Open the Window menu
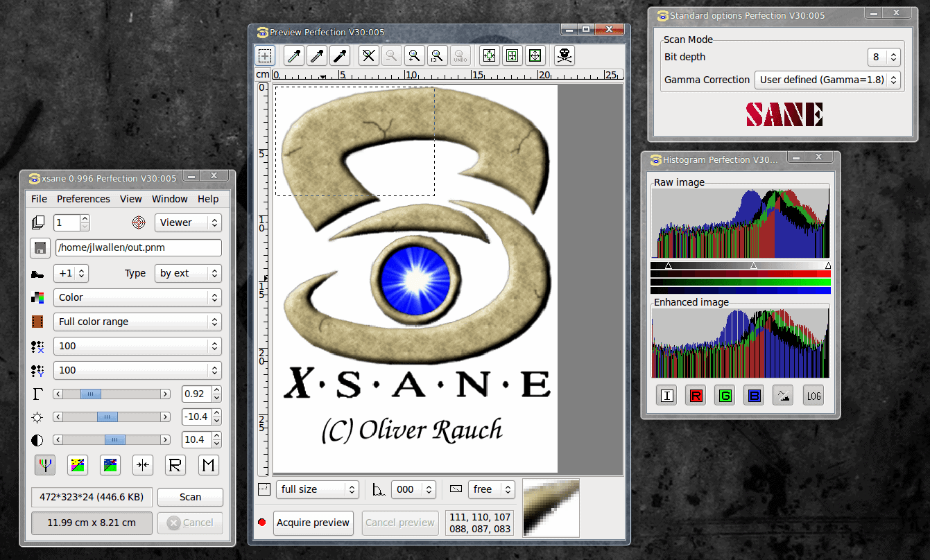This screenshot has height=560, width=930. click(x=170, y=199)
